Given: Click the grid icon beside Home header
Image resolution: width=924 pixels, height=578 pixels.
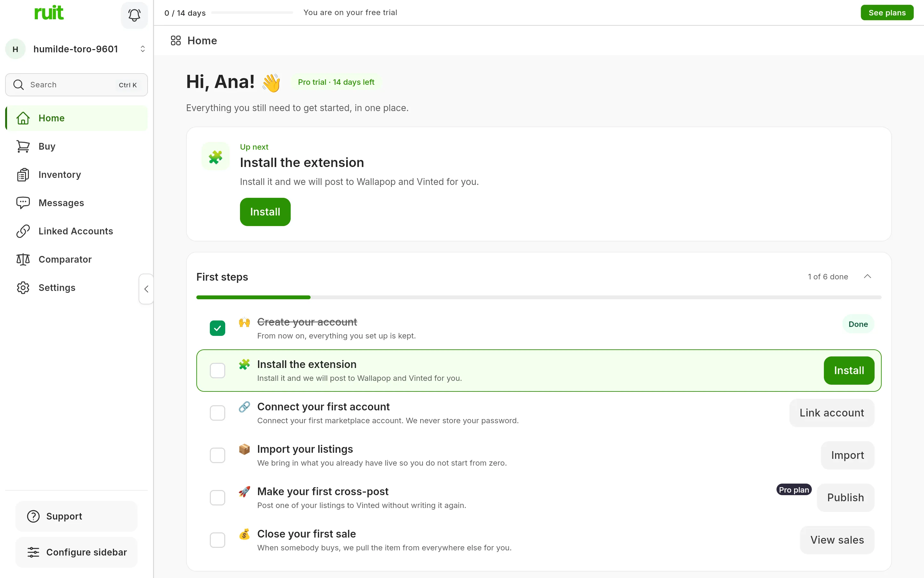Looking at the screenshot, I should (x=175, y=40).
